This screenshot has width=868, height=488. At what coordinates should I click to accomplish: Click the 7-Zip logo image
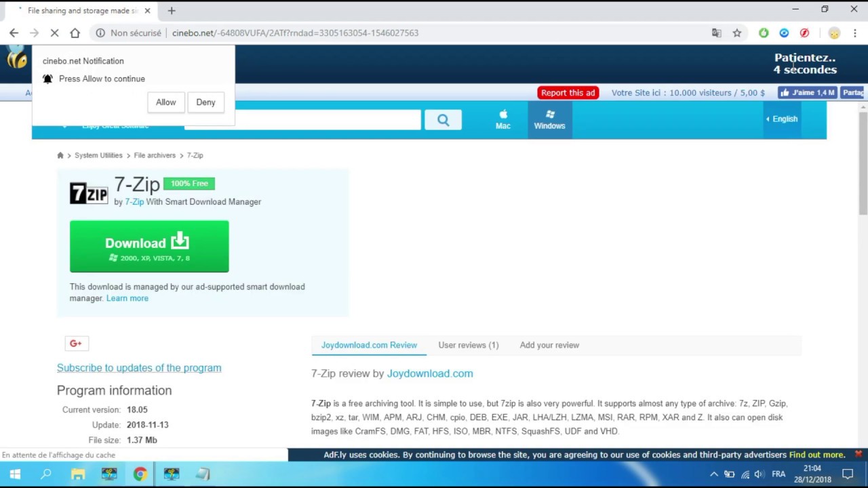point(89,193)
